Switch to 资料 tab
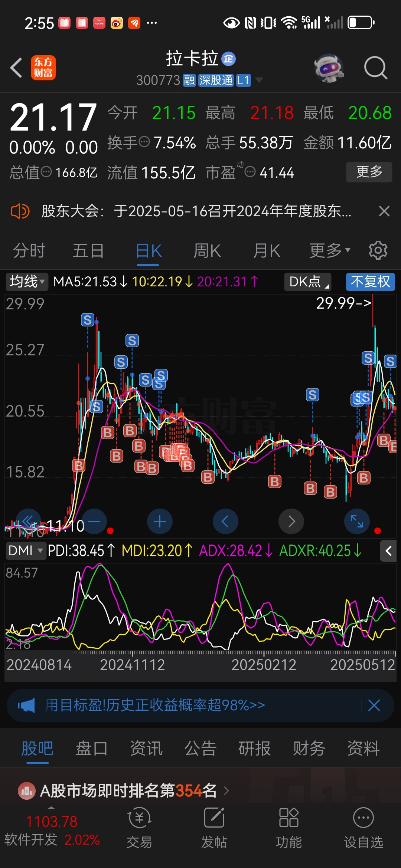Screen dimensions: 401x868 [x=363, y=748]
